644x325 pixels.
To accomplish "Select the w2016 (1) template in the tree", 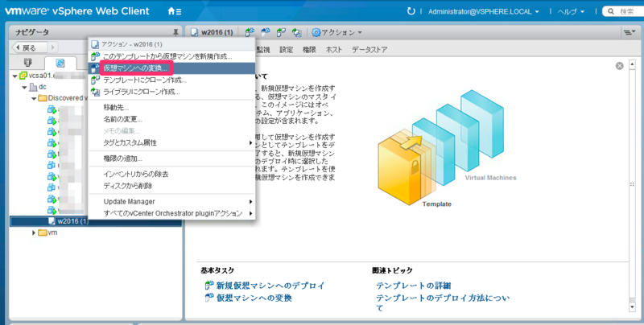I will 72,221.
